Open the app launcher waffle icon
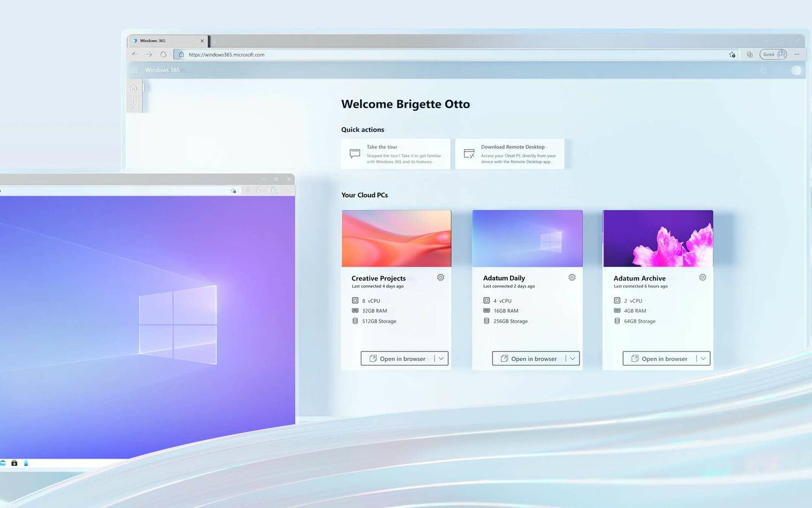The height and width of the screenshot is (508, 812). [x=134, y=70]
